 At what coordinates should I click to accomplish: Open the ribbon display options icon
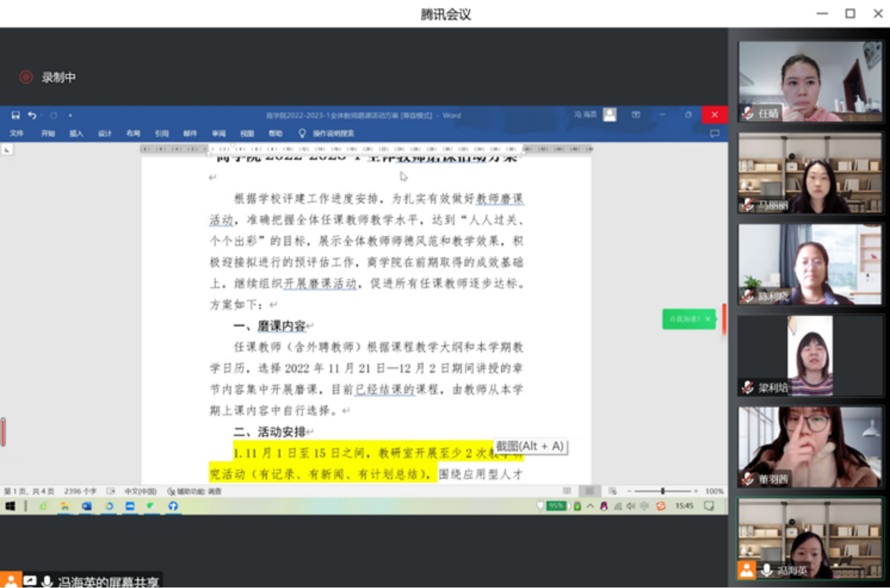point(636,115)
